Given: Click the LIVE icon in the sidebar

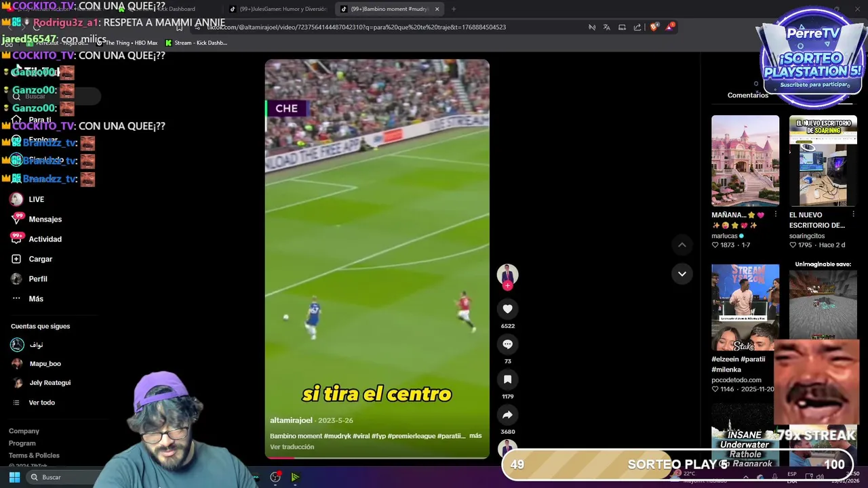Looking at the screenshot, I should pos(16,199).
